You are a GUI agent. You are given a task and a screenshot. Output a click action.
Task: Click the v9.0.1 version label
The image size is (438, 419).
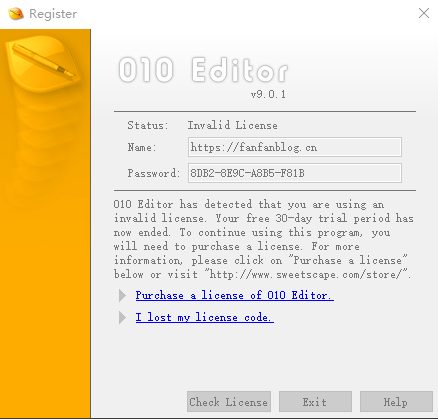coord(268,94)
